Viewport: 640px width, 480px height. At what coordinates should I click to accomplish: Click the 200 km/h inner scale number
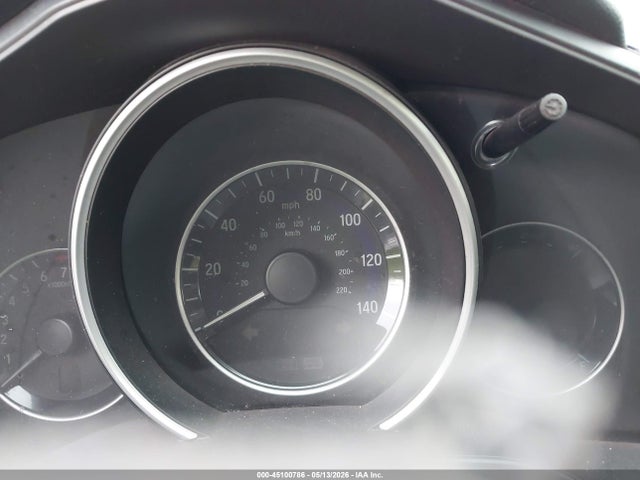pyautogui.click(x=345, y=271)
